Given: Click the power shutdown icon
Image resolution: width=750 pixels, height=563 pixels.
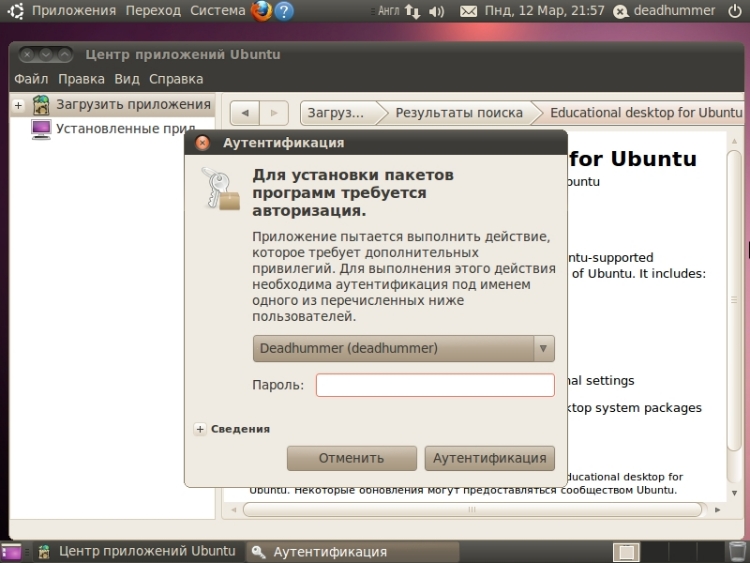Looking at the screenshot, I should coord(735,11).
